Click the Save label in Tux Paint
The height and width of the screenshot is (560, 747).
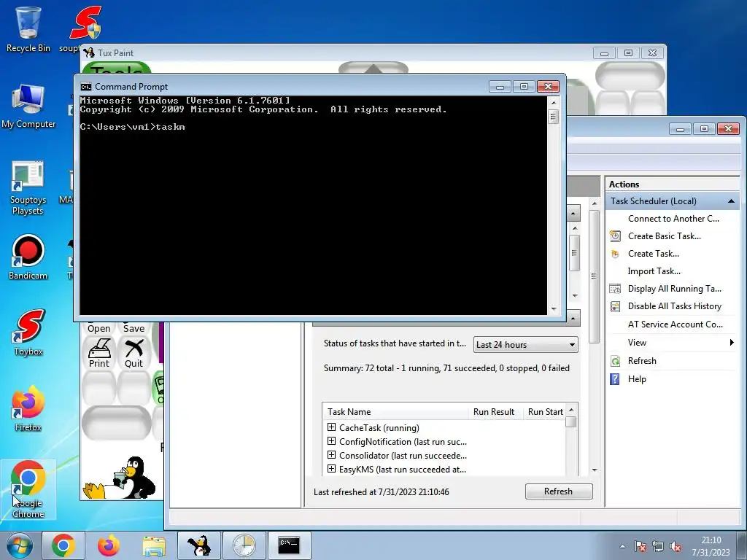(134, 328)
